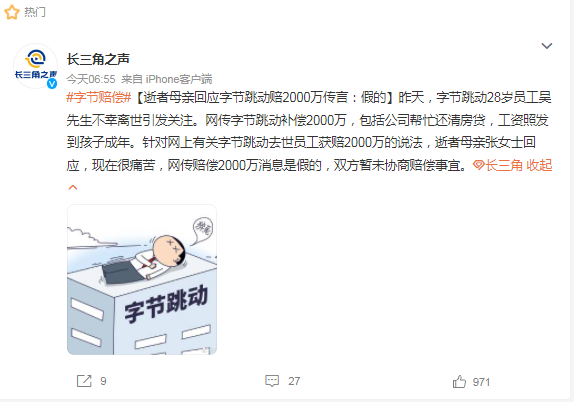Click the repost count 9
The width and height of the screenshot is (574, 402).
pyautogui.click(x=103, y=381)
